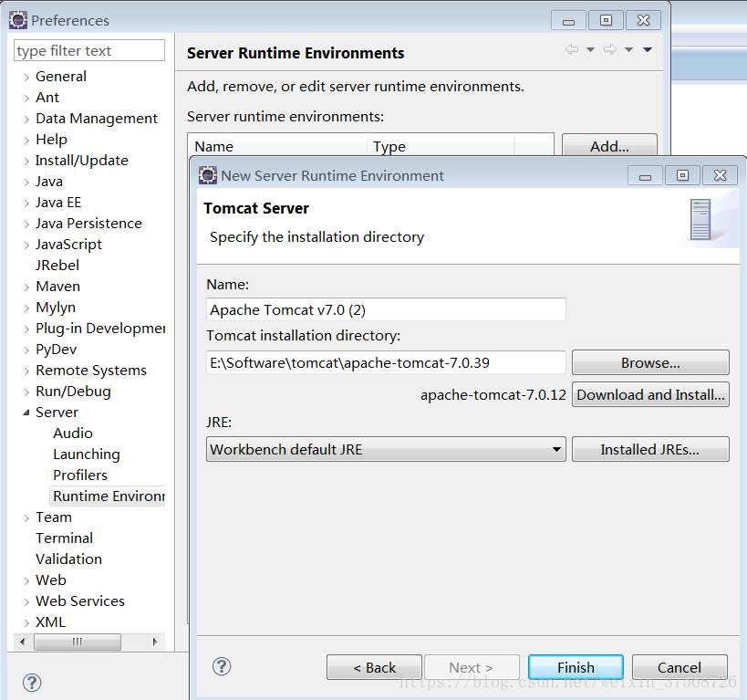
Task: Click the type filter text field
Action: (x=89, y=50)
